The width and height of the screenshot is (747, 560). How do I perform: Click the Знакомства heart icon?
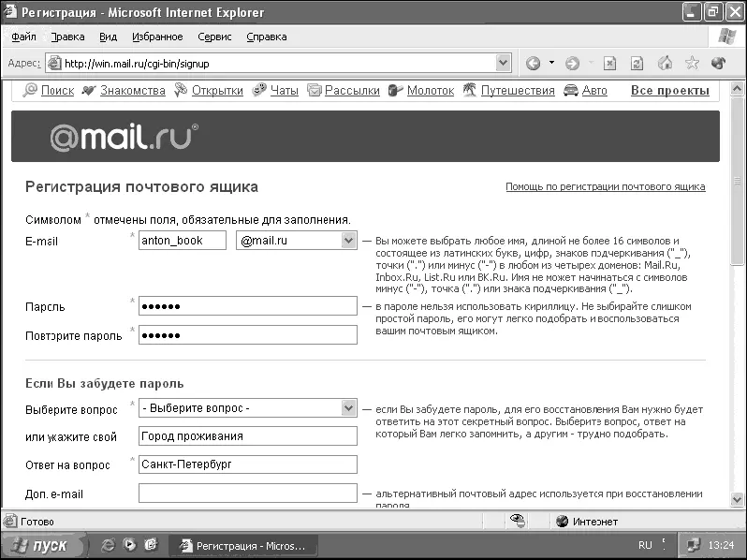pyautogui.click(x=89, y=90)
